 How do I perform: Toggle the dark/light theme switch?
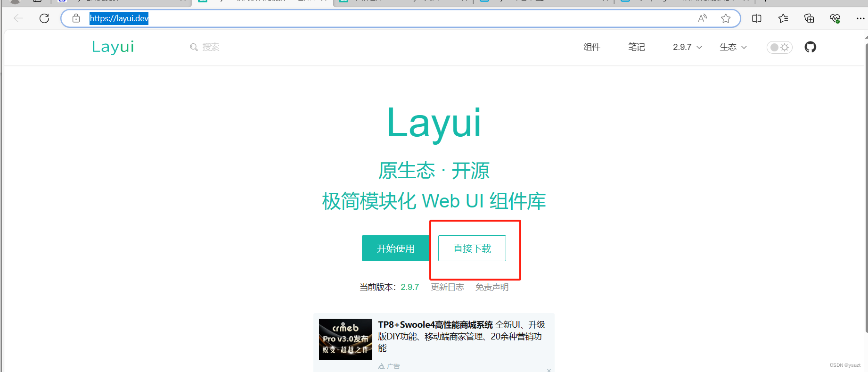(779, 47)
